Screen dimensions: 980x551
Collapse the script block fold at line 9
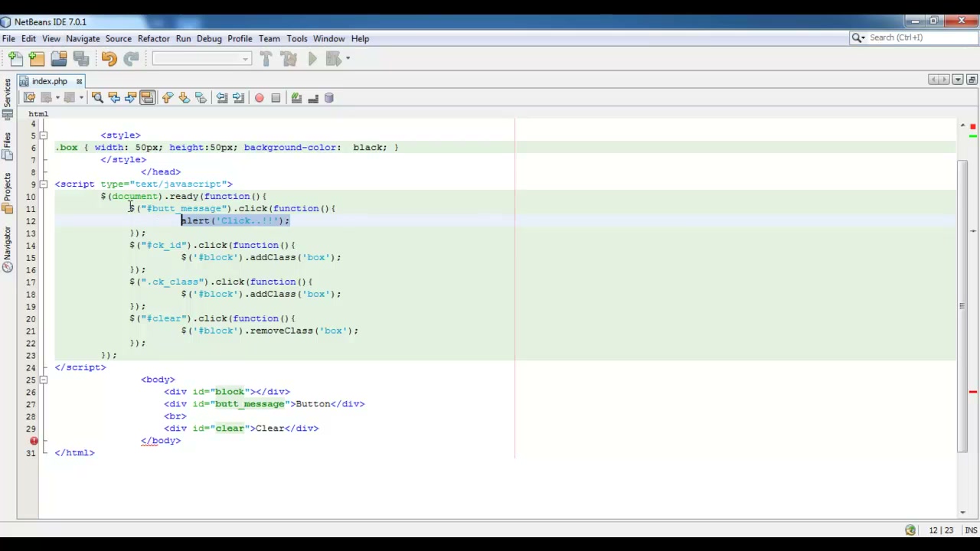44,184
